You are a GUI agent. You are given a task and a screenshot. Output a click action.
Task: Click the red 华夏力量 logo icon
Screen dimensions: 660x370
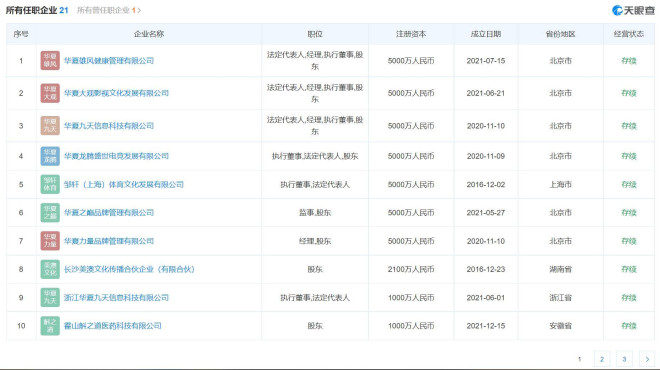point(50,241)
